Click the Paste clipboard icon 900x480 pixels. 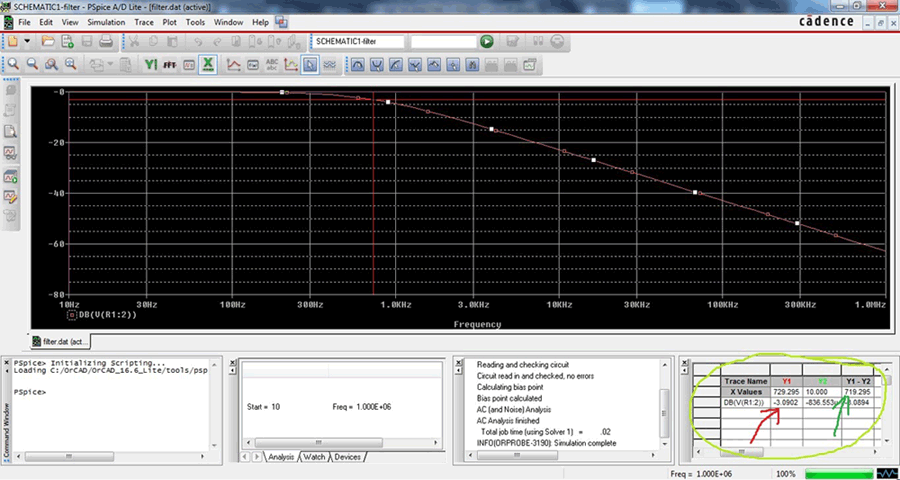[172, 41]
